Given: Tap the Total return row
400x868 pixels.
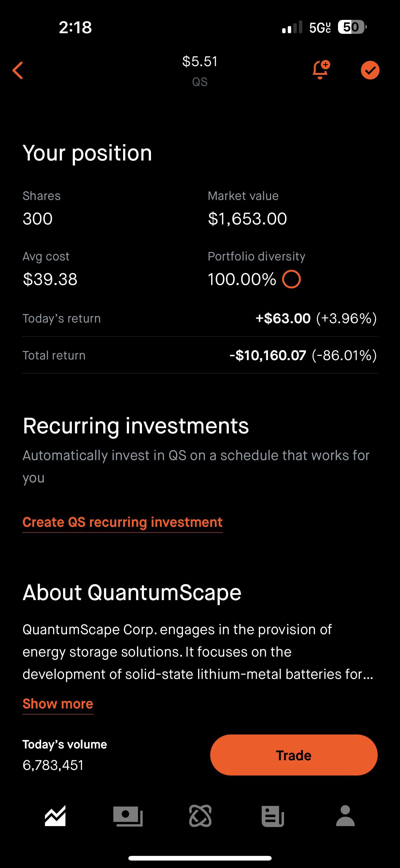Looking at the screenshot, I should coord(200,355).
